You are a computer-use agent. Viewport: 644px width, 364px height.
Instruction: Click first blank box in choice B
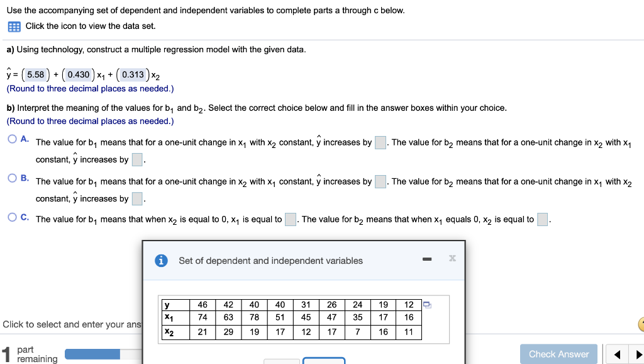(380, 182)
